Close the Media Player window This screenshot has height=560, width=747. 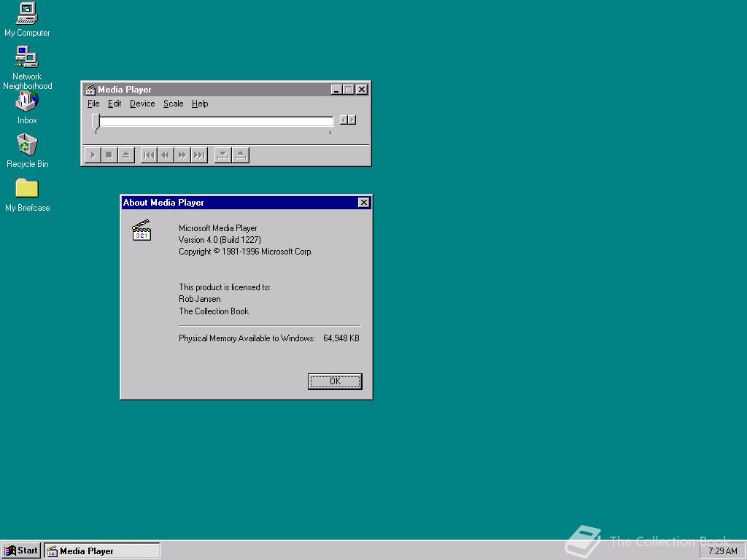(x=362, y=90)
